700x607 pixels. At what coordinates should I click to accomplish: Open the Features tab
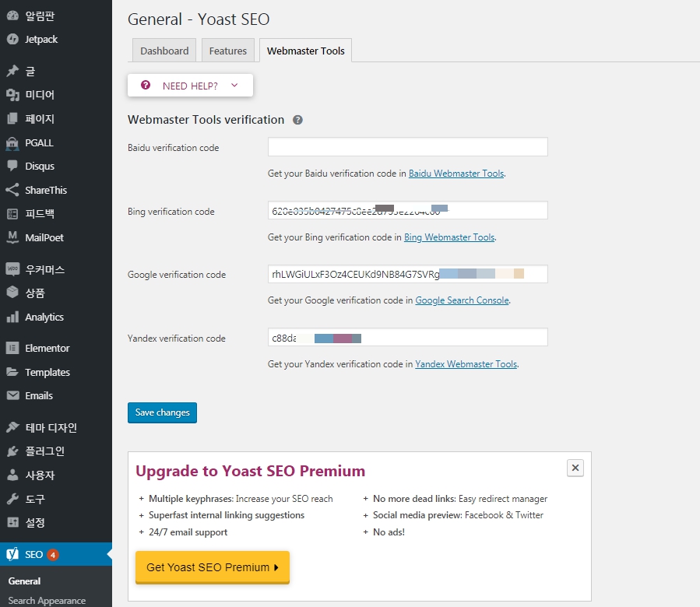pos(228,51)
